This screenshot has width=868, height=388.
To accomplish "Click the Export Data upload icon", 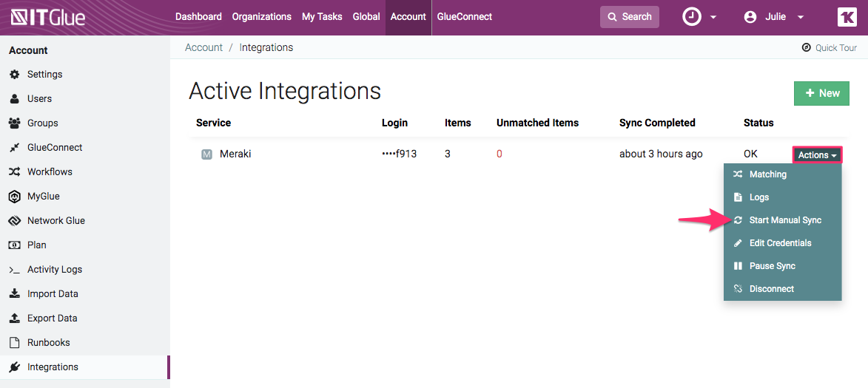I will tap(15, 318).
